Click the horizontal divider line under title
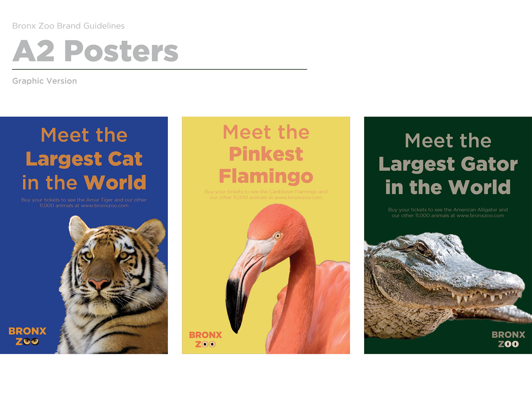 click(160, 69)
